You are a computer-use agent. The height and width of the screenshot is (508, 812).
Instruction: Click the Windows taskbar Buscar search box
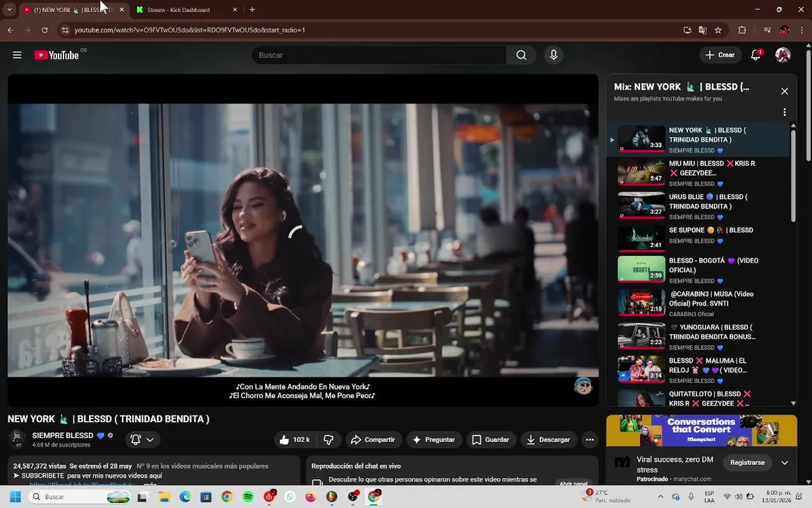click(80, 497)
